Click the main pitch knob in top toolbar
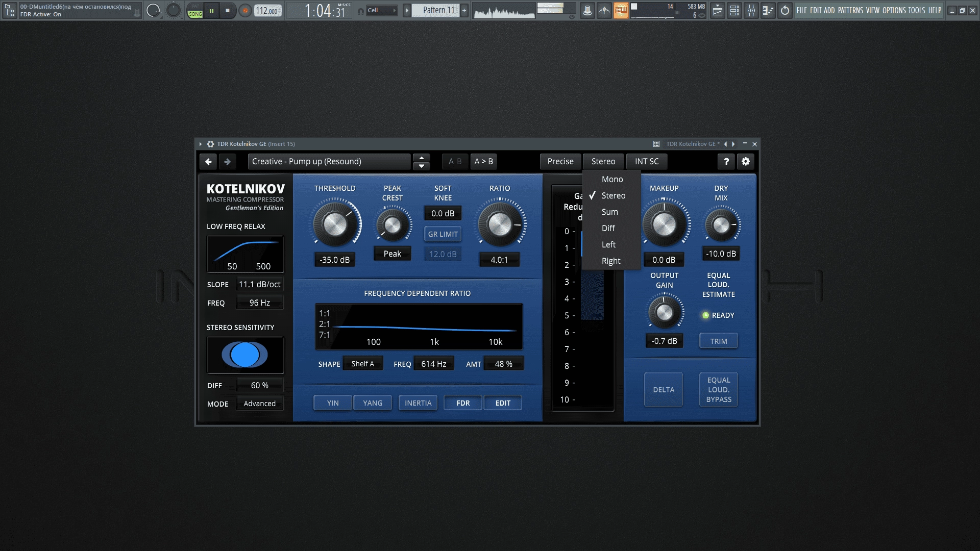Image resolution: width=980 pixels, height=551 pixels. (x=174, y=10)
